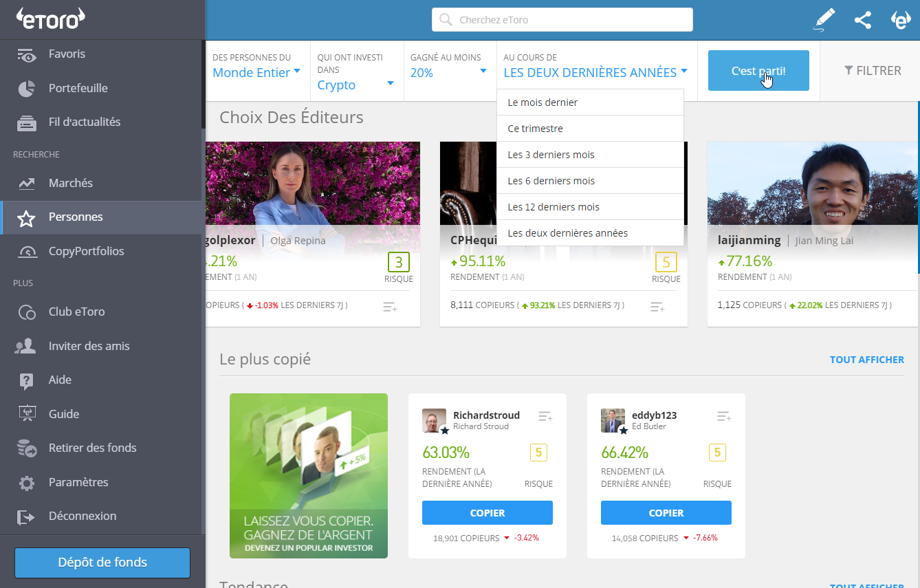Collapse the Les Deux Dernières Années dropdown
The width and height of the screenshot is (920, 588).
(595, 73)
